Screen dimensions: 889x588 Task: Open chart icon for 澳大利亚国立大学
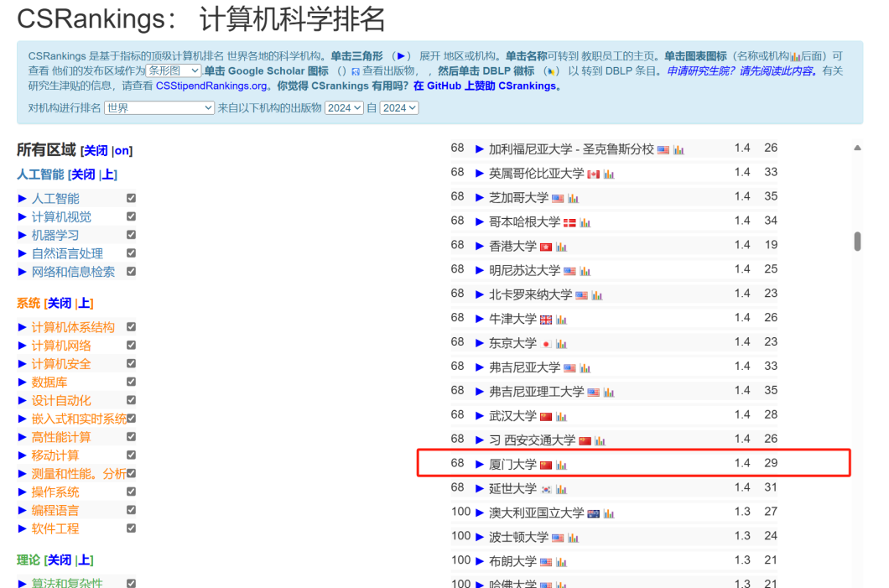[x=609, y=513]
